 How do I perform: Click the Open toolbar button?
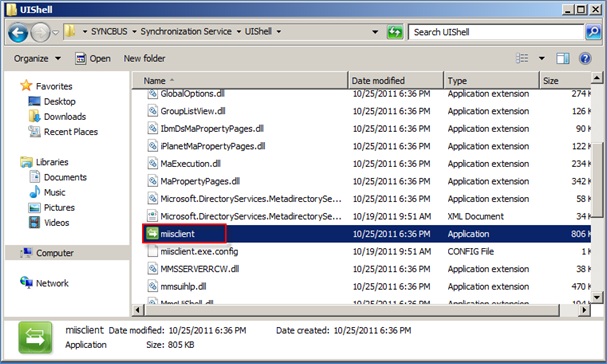click(93, 58)
